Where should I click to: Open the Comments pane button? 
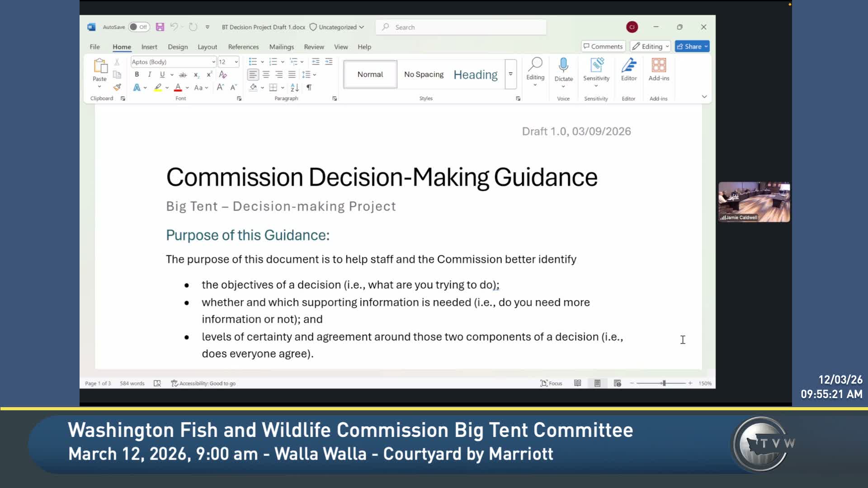point(603,47)
